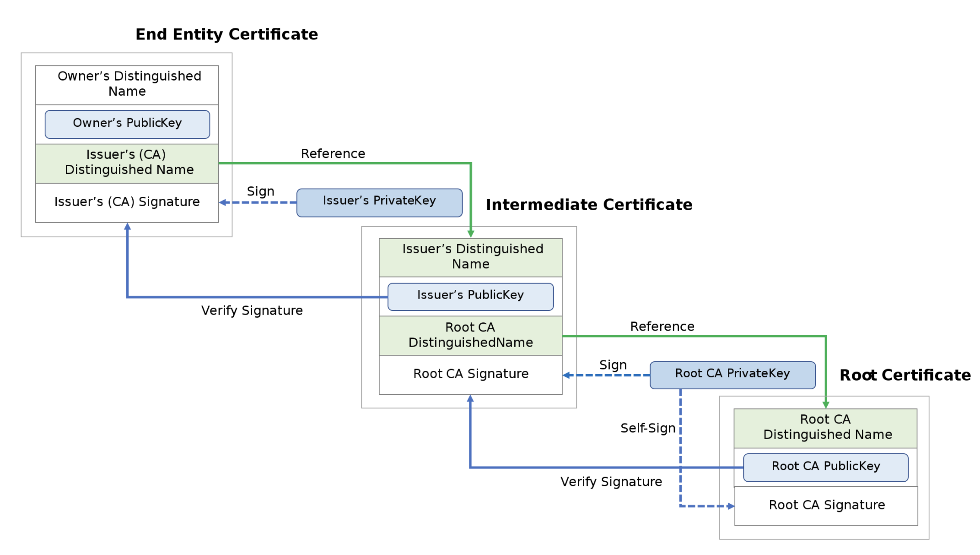The image size is (980, 555).
Task: Click the Verify Signature label near Issuer's PublicKey
Action: 252,311
